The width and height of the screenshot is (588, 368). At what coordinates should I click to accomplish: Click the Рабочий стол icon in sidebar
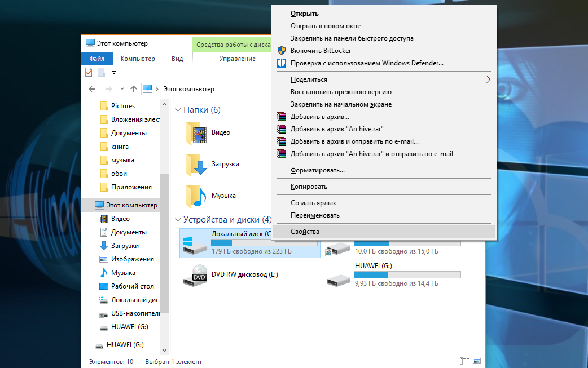pyautogui.click(x=103, y=286)
